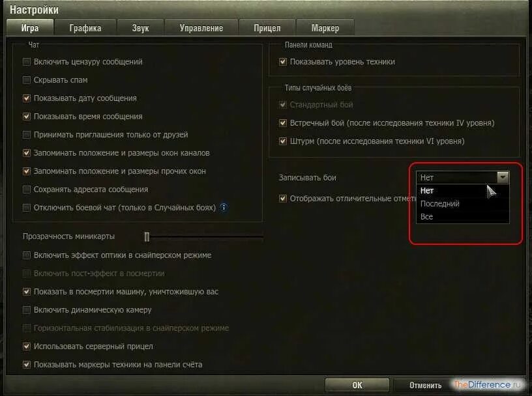This screenshot has width=532, height=396.
Task: Click the Прозрачность миникарты slider handle
Action: (x=147, y=237)
